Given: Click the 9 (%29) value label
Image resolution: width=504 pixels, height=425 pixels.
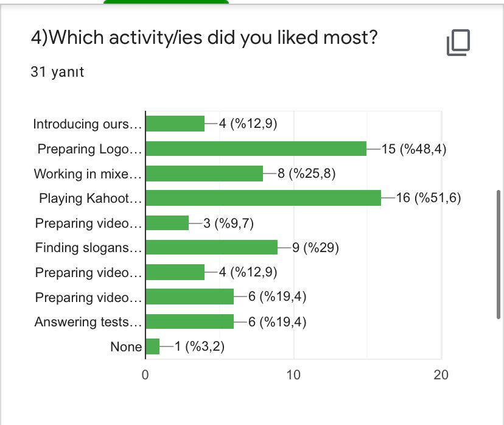Looking at the screenshot, I should pyautogui.click(x=315, y=247).
